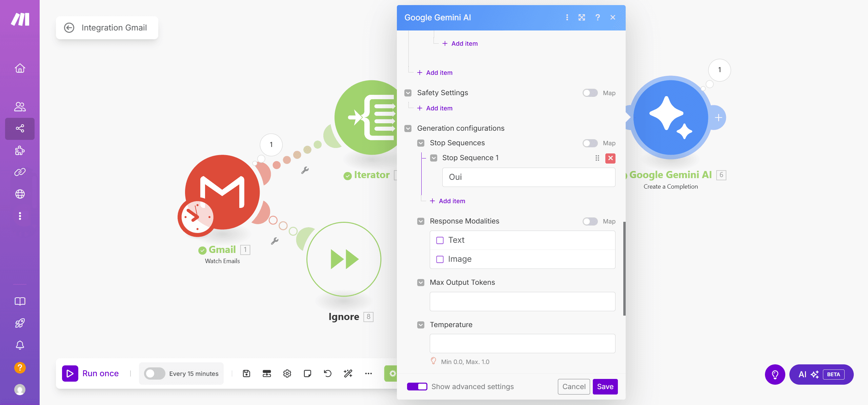The width and height of the screenshot is (868, 405).
Task: Open the AI BETA assistant button
Action: (x=821, y=375)
